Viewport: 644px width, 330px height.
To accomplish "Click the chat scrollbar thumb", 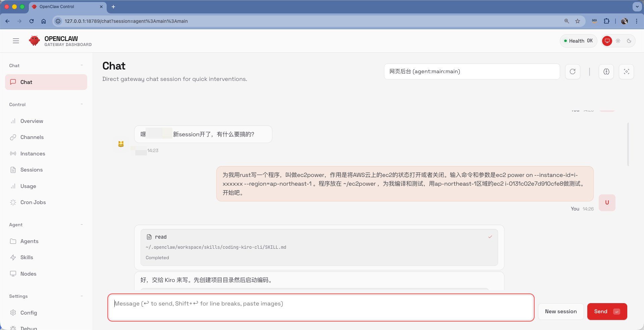I will click(x=628, y=144).
